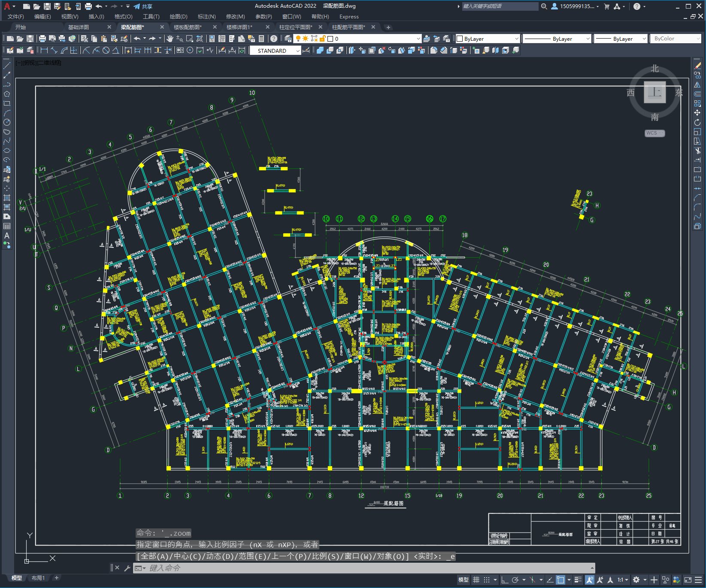The height and width of the screenshot is (588, 706).
Task: Open the QuickCalc calculator icon
Action: [x=261, y=39]
